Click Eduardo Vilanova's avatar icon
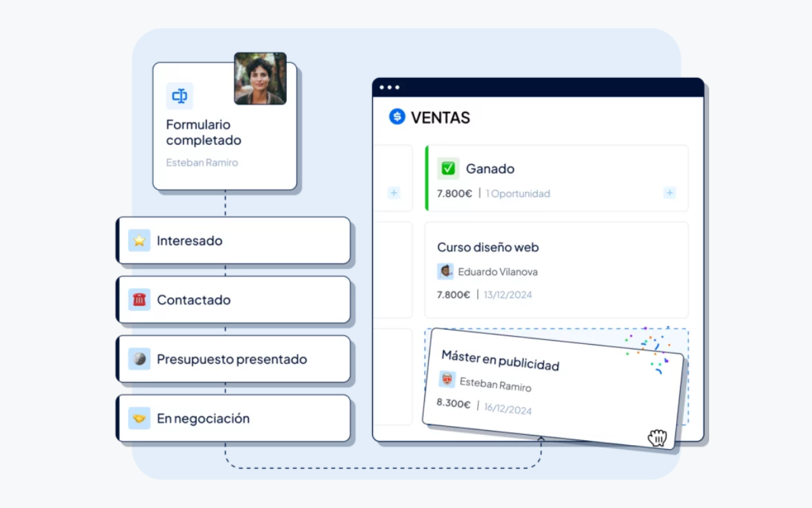The width and height of the screenshot is (812, 508). point(445,272)
